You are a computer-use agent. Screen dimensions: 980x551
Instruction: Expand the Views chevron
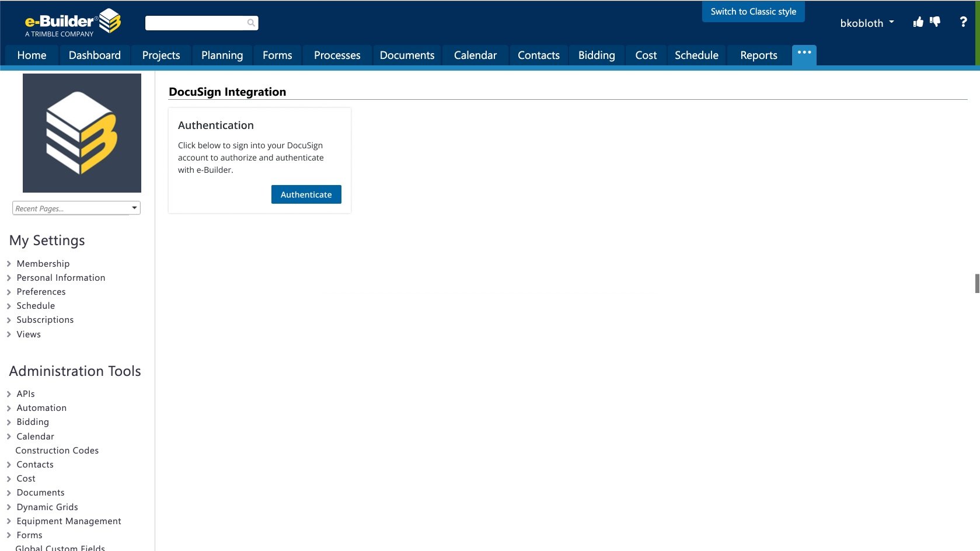pos(9,334)
